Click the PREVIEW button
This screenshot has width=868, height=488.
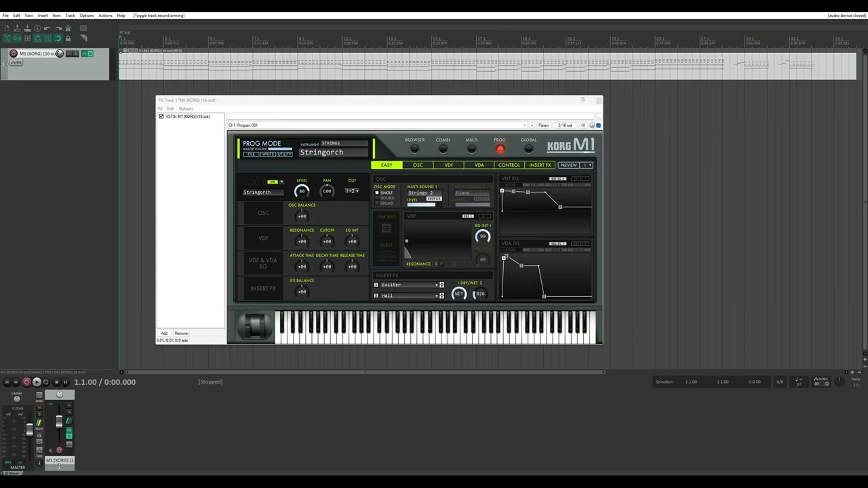[568, 165]
